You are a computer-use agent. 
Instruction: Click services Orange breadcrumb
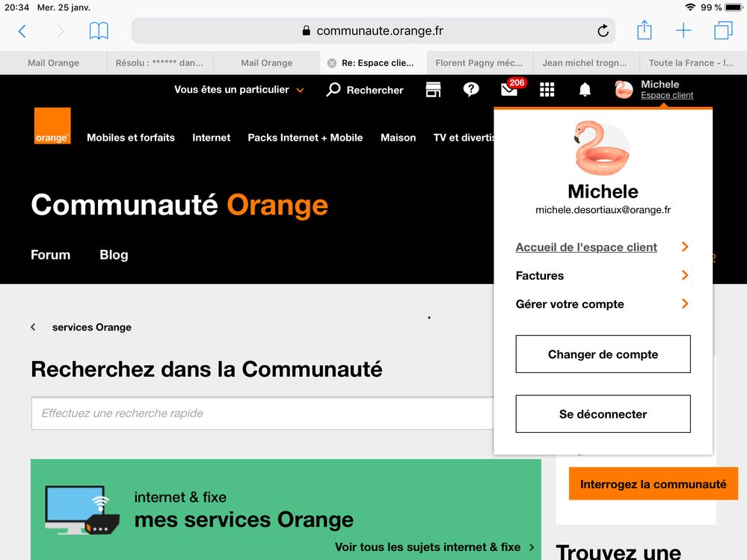coord(91,327)
